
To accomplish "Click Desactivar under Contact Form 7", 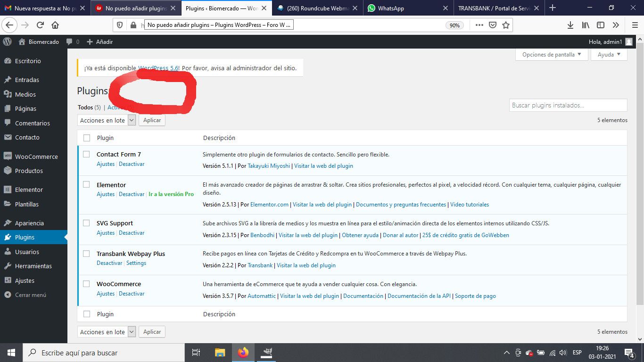I will click(x=132, y=164).
